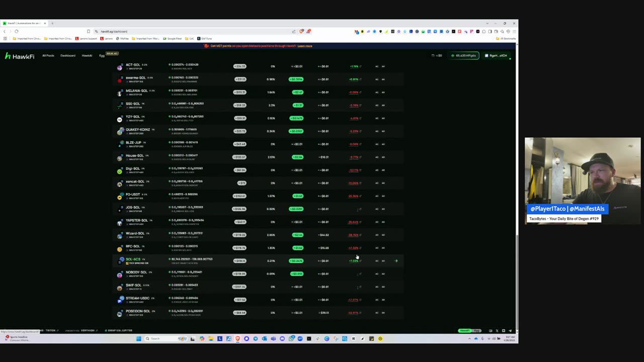Click the YZY-SOL token pair icon
This screenshot has height=362, width=644.
[119, 119]
